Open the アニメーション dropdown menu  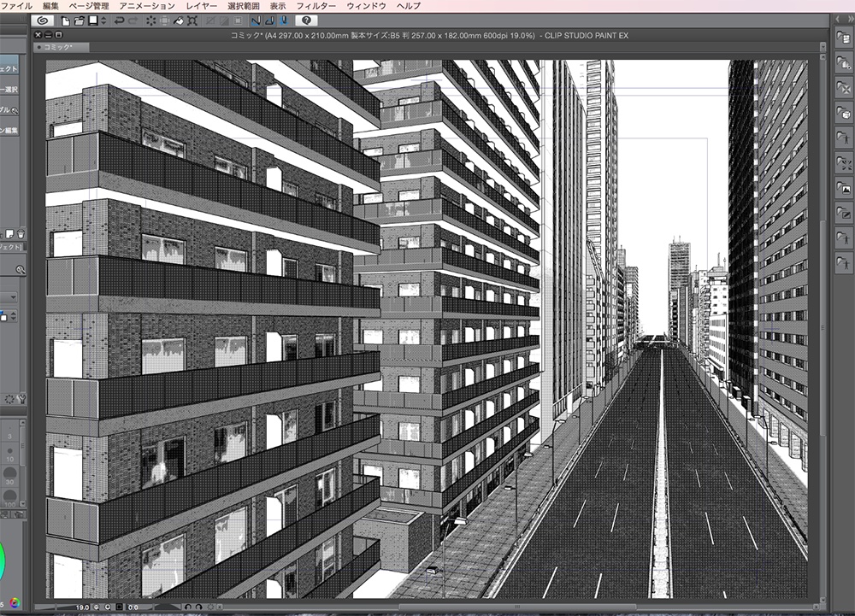tap(147, 5)
